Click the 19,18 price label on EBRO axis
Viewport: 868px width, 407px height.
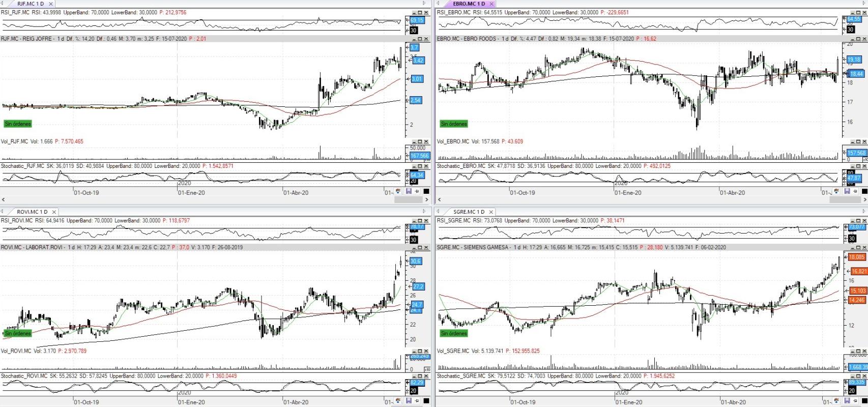click(x=854, y=60)
